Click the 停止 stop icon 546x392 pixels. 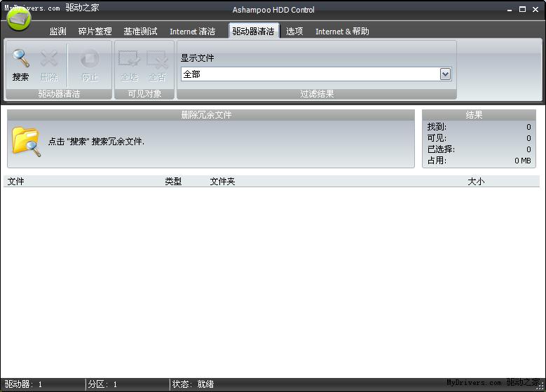(90, 58)
